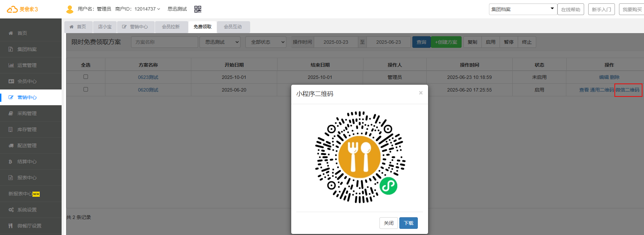Click the 结算中心 bitcoin icon
This screenshot has width=644, height=235.
(x=11, y=162)
